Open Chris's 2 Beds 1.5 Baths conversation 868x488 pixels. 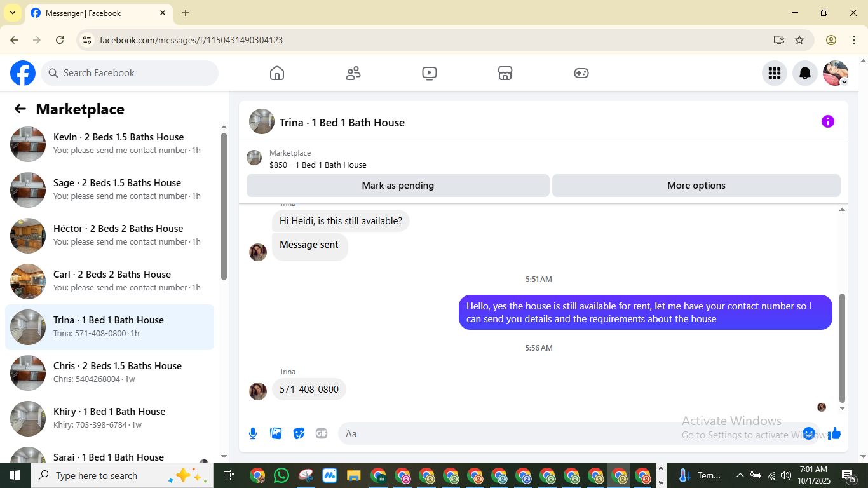pyautogui.click(x=109, y=373)
